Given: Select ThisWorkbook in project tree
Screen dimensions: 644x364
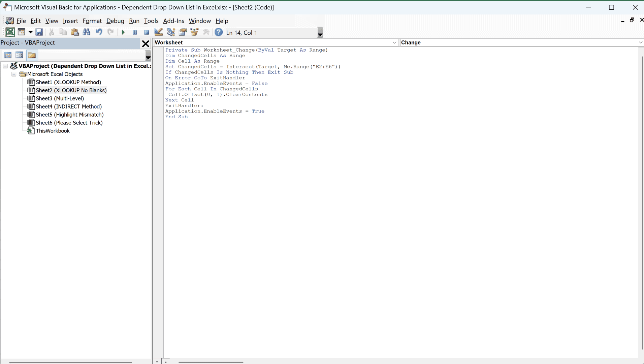Looking at the screenshot, I should point(53,131).
